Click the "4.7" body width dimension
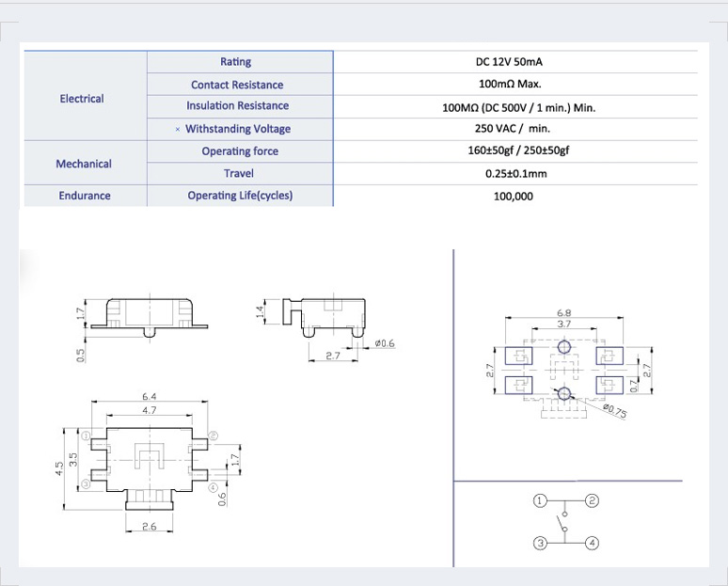This screenshot has width=728, height=586. point(149,410)
